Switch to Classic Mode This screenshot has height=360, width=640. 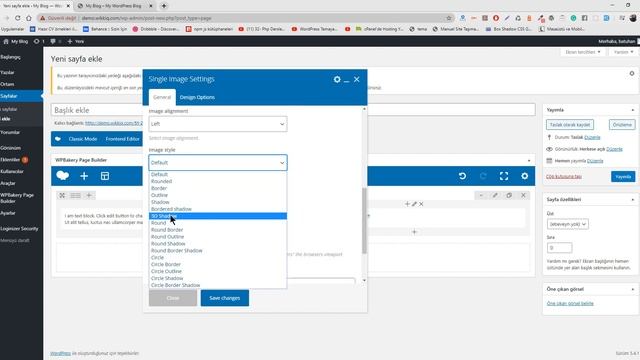(x=83, y=139)
